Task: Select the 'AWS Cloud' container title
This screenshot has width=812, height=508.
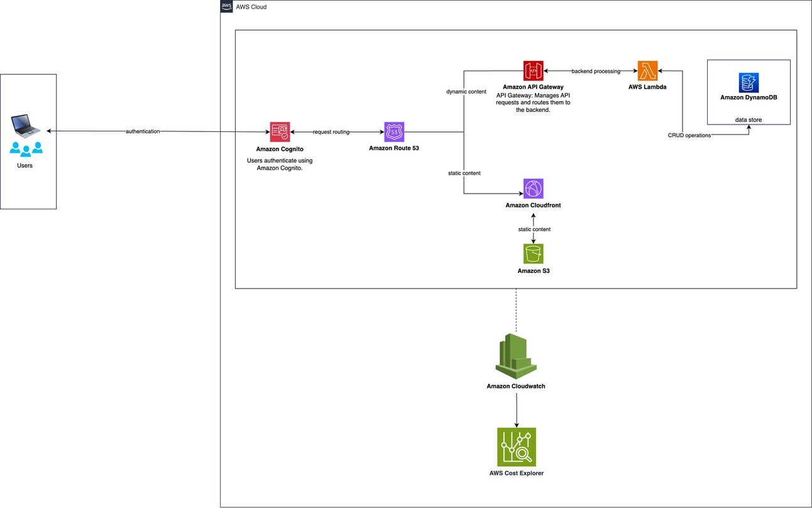Action: [251, 6]
